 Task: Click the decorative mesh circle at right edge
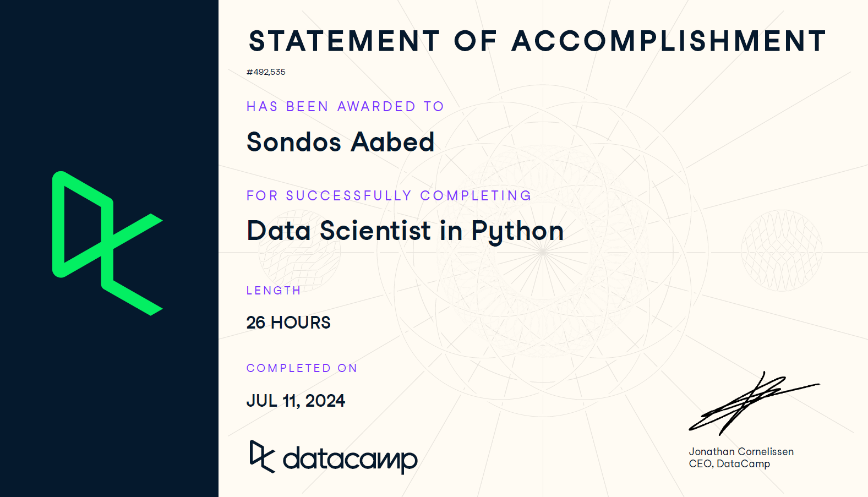[x=782, y=250]
